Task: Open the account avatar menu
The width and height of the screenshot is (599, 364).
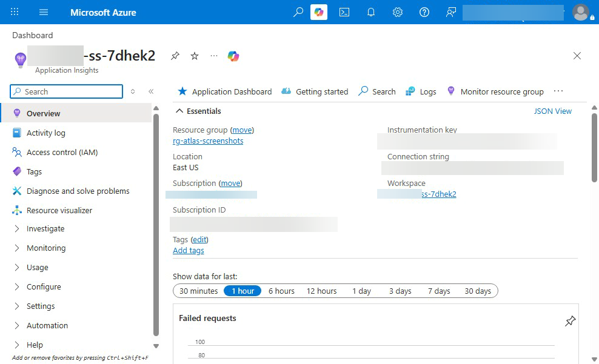Action: click(x=581, y=12)
